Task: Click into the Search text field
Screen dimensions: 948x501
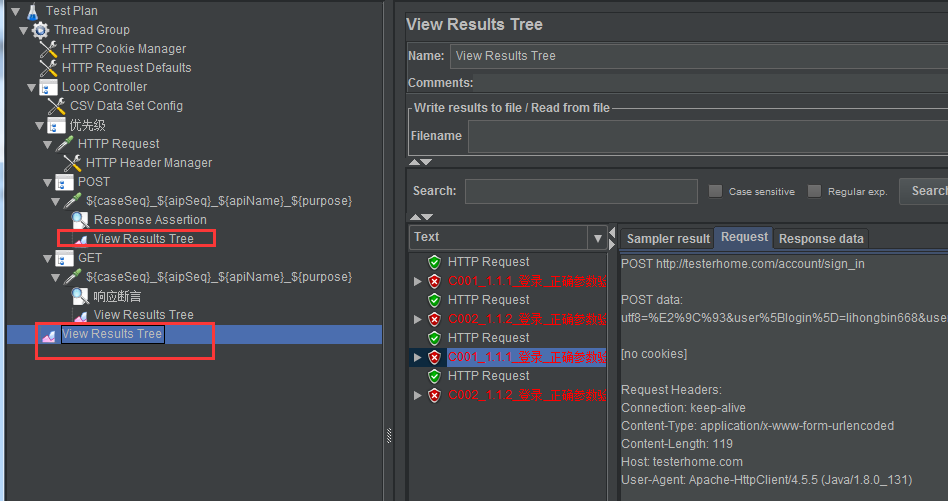Action: coord(581,191)
